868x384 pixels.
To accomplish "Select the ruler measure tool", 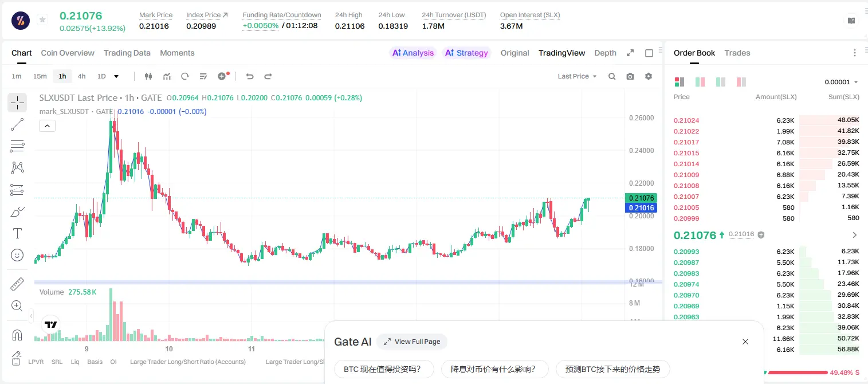I will coord(17,284).
